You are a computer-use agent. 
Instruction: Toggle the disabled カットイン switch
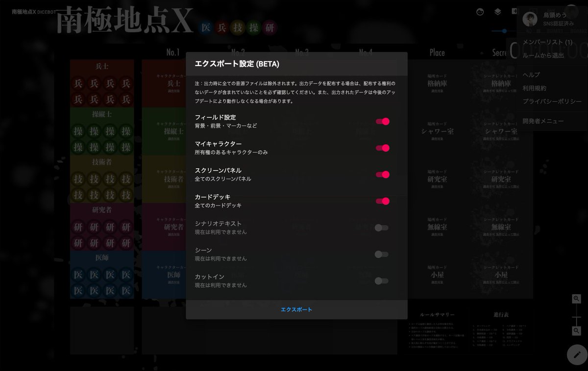click(x=381, y=280)
